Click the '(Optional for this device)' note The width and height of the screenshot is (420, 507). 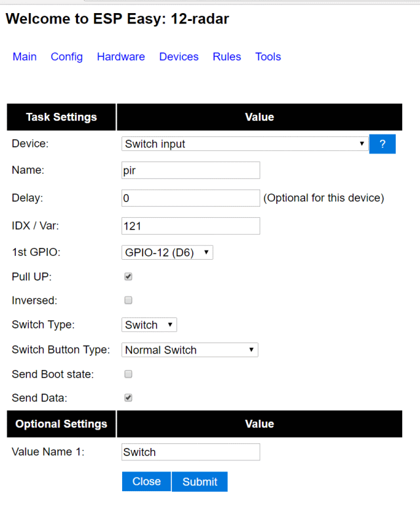point(324,198)
